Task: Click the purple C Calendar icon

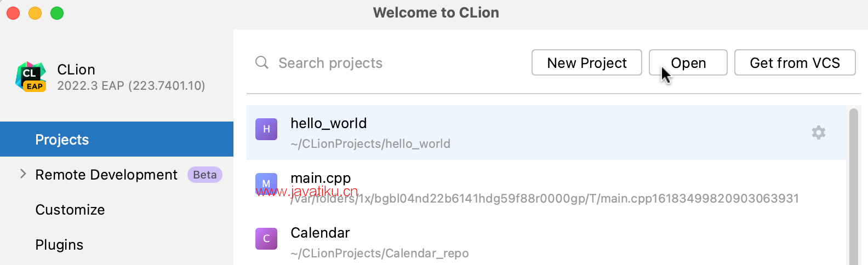Action: click(x=266, y=239)
